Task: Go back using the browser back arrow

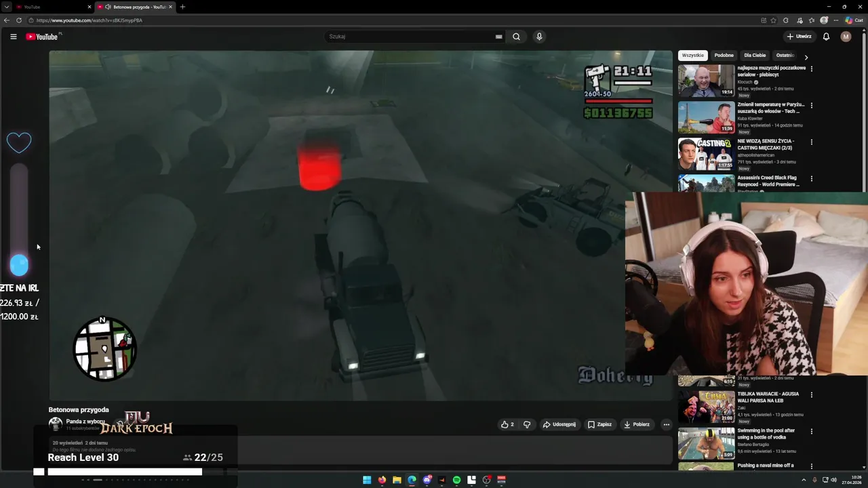Action: pos(7,20)
